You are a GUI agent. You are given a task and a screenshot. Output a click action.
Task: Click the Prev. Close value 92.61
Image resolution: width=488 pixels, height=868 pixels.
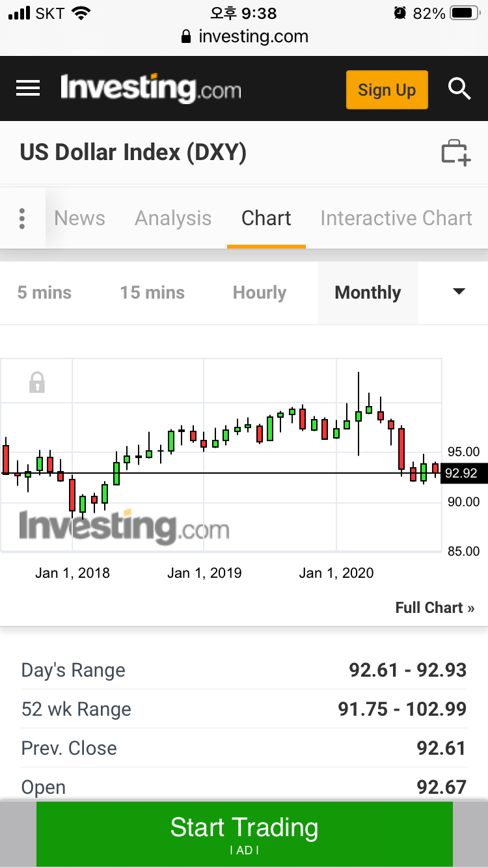pyautogui.click(x=441, y=748)
